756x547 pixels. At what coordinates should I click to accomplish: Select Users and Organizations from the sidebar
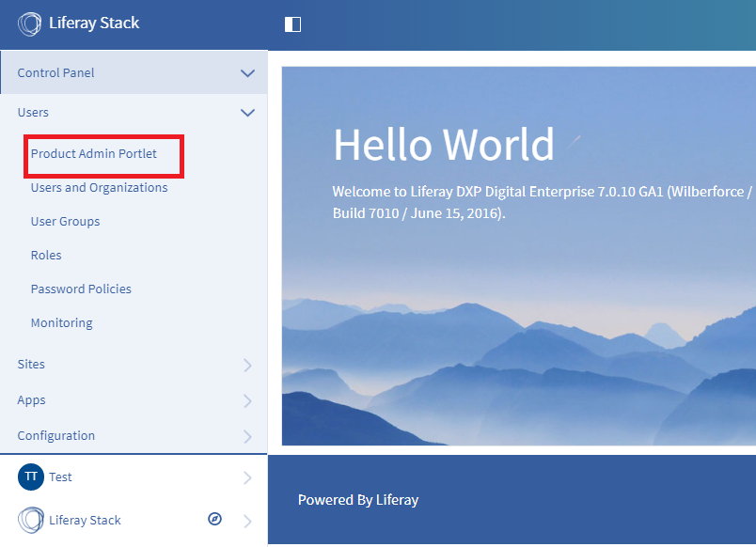click(99, 187)
